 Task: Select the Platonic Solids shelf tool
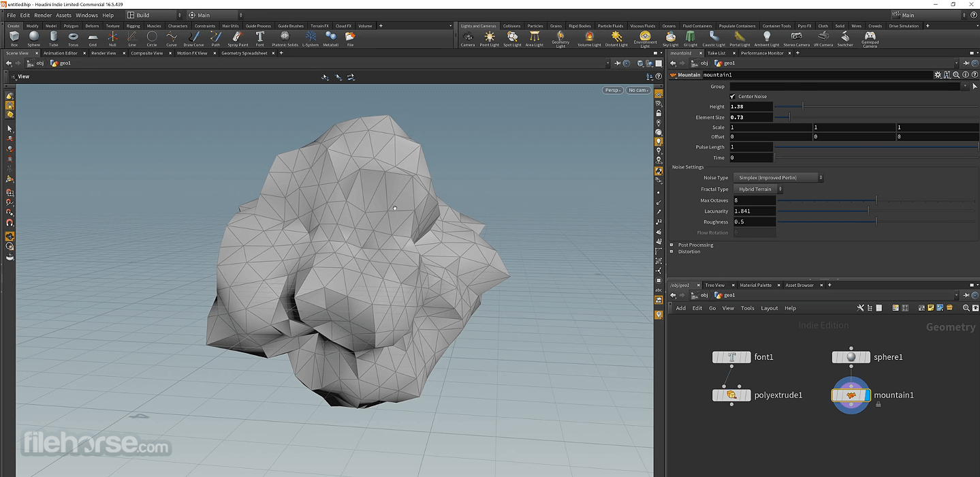(x=285, y=38)
